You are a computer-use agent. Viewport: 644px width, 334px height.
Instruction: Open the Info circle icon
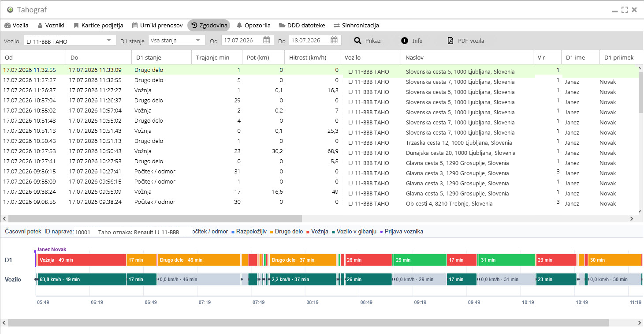tap(405, 41)
